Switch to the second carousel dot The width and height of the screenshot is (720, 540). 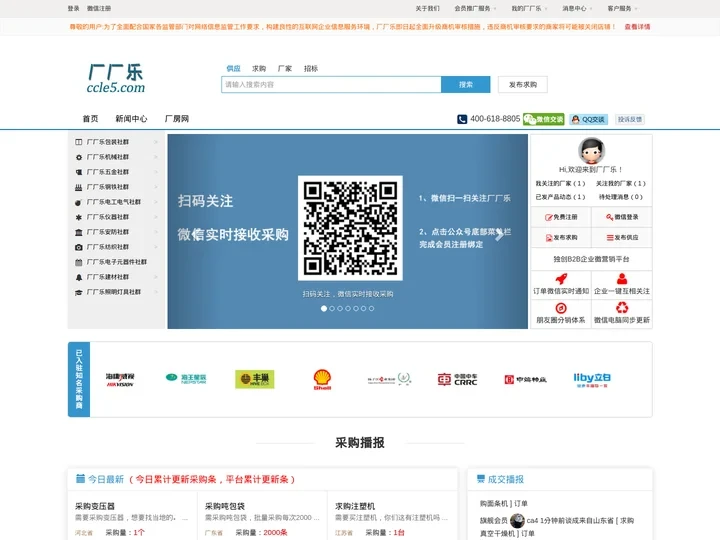[x=332, y=309]
